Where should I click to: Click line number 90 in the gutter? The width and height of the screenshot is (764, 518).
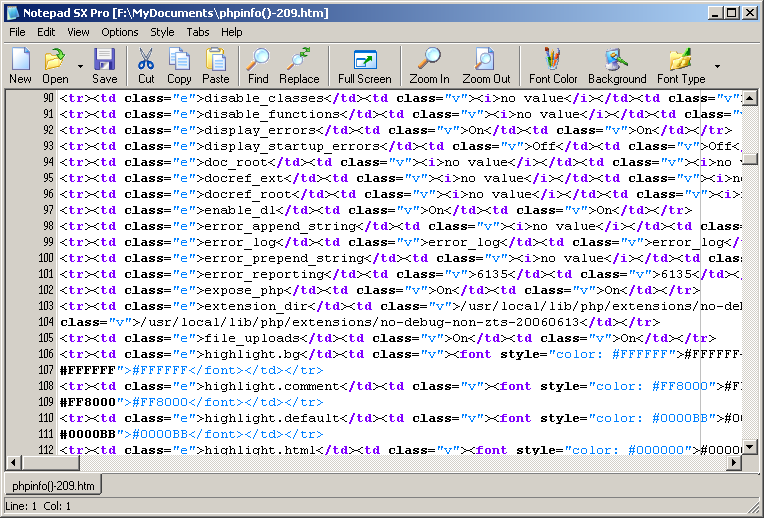[x=48, y=98]
